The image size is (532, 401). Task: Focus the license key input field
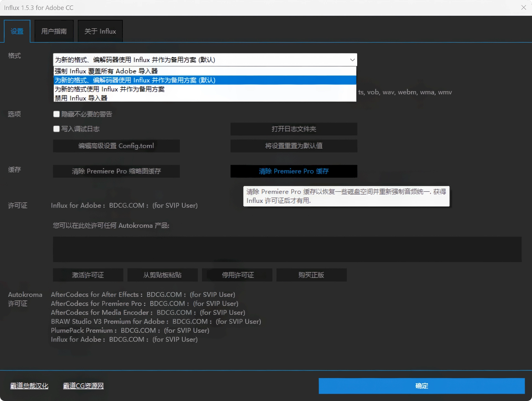(287, 249)
